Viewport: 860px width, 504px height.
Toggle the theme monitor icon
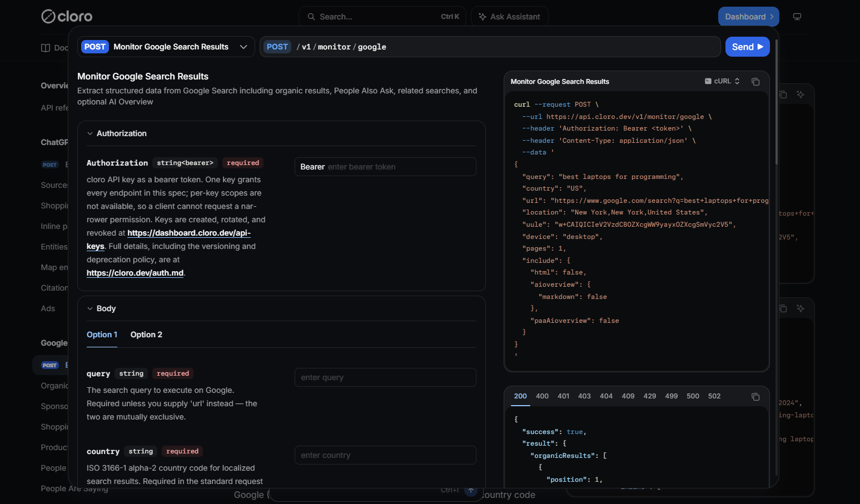797,17
